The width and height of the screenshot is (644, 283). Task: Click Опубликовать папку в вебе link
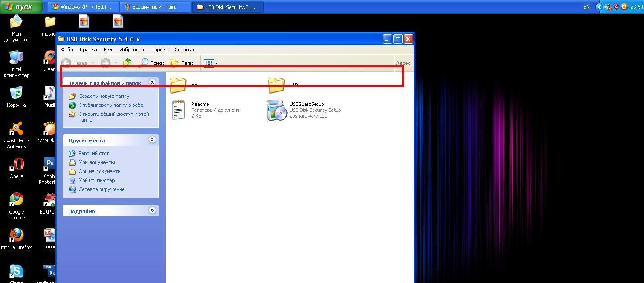(x=110, y=105)
